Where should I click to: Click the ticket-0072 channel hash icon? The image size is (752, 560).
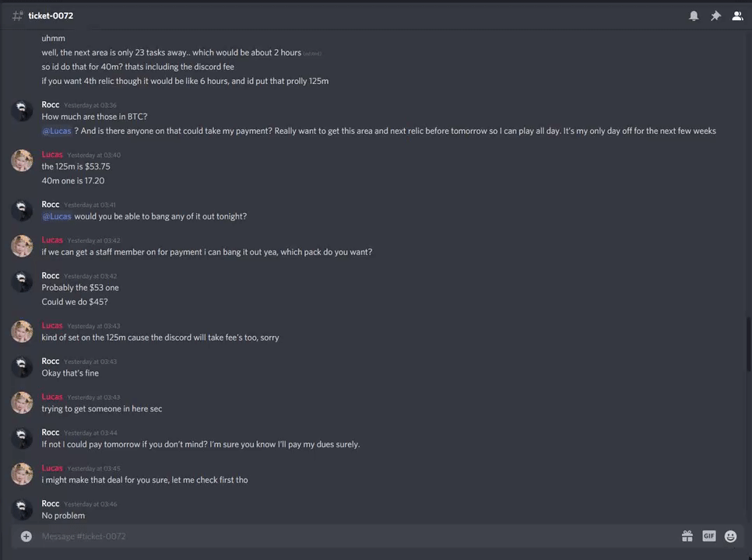pos(17,16)
